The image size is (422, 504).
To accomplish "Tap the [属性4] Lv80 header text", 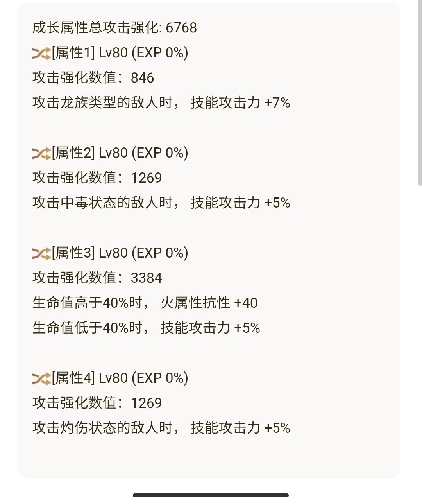I will [120, 378].
